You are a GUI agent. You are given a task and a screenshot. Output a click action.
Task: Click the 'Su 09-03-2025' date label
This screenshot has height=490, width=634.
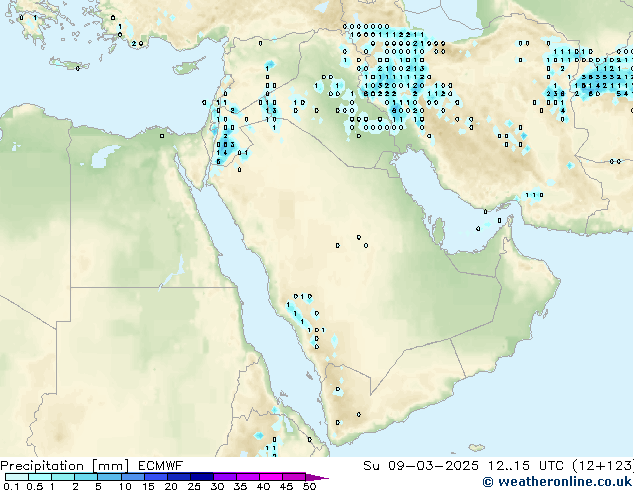421,466
